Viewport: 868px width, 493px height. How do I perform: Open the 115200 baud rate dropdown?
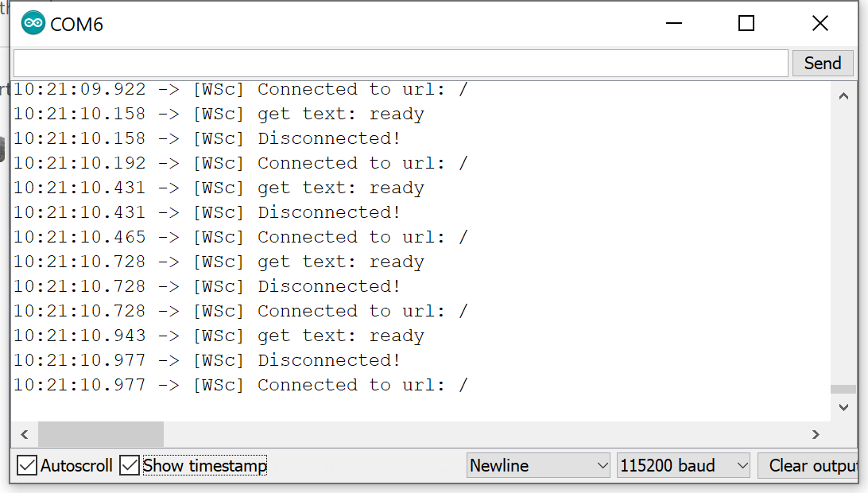click(682, 465)
